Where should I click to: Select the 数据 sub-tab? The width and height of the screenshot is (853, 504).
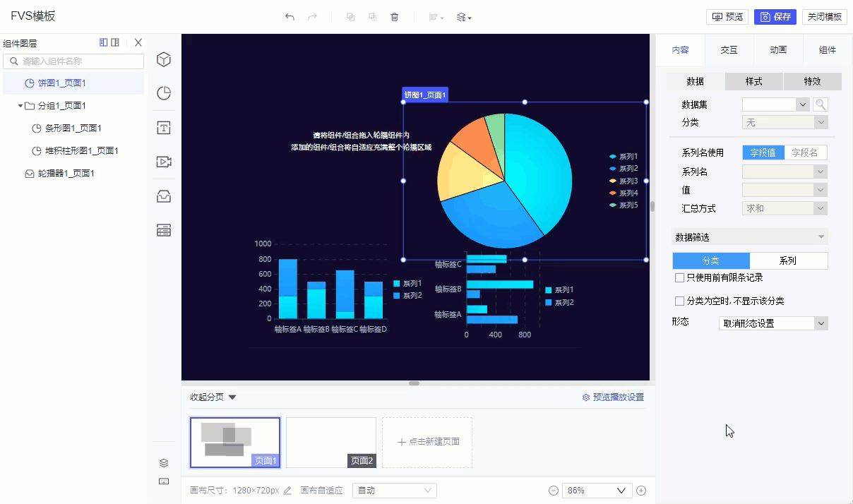(696, 81)
